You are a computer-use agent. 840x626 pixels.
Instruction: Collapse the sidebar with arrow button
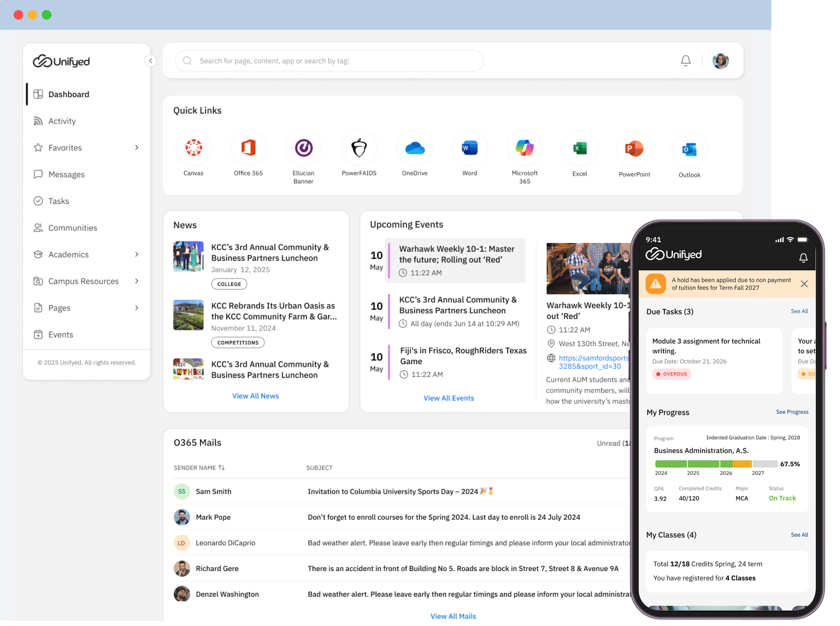(151, 61)
